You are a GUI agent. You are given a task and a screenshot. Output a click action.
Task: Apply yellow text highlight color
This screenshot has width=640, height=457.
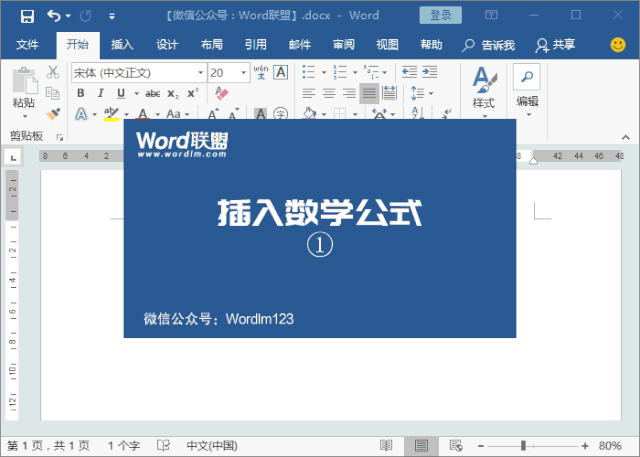click(x=111, y=114)
